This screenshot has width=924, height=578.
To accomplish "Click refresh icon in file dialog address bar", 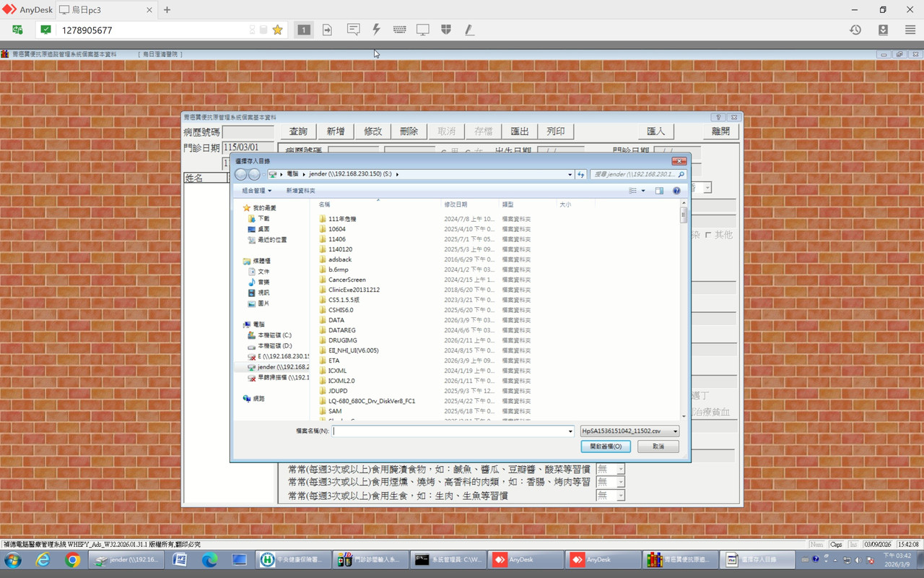I will pyautogui.click(x=581, y=174).
